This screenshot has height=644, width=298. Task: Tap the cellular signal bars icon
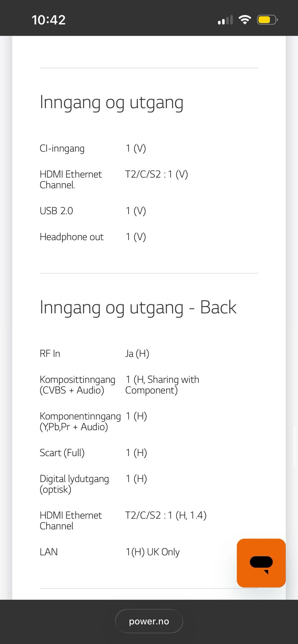[x=225, y=20]
